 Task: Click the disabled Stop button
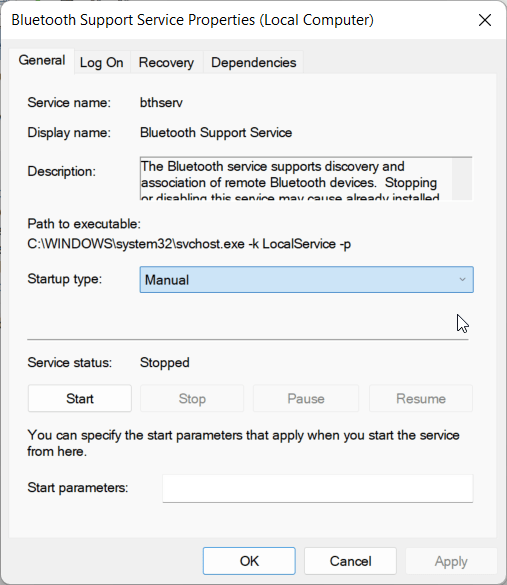coord(192,398)
